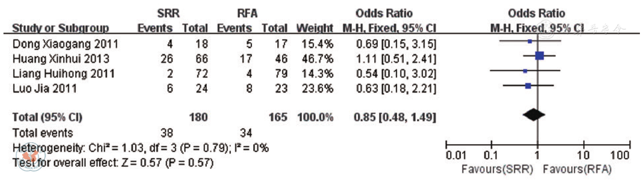Click the blue square marker for Huang Xinhui 2013

[x=539, y=56]
